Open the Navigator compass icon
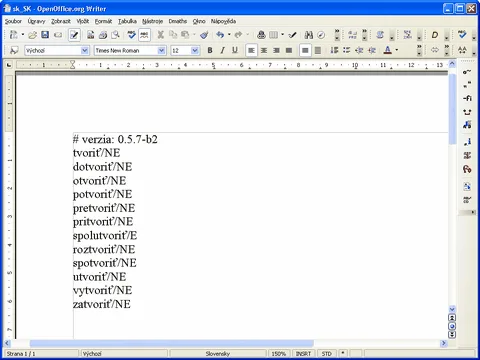Image resolution: width=480 pixels, height=360 pixels. coord(321,35)
